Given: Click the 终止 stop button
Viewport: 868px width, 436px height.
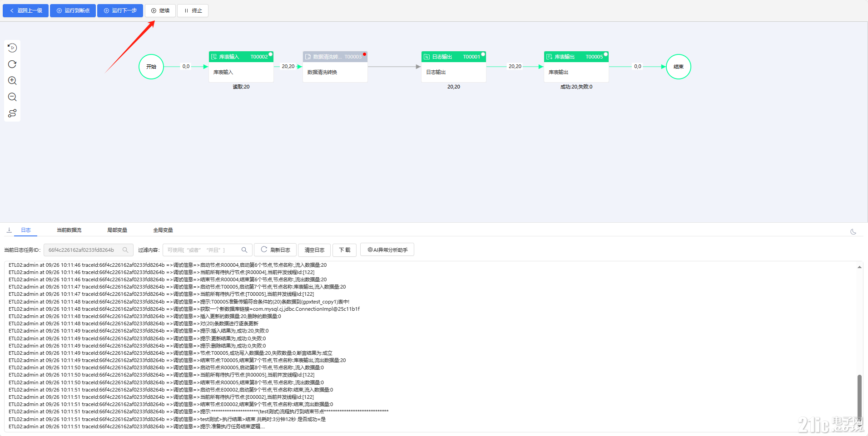Looking at the screenshot, I should click(x=193, y=10).
